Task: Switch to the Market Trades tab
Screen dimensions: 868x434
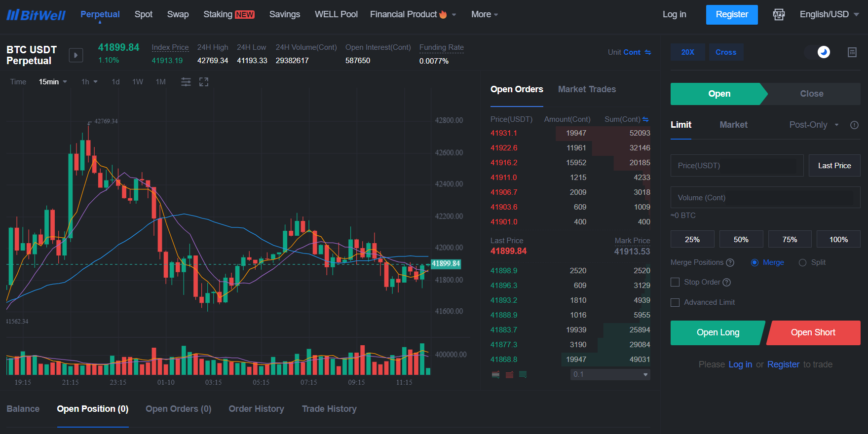Action: pyautogui.click(x=587, y=89)
